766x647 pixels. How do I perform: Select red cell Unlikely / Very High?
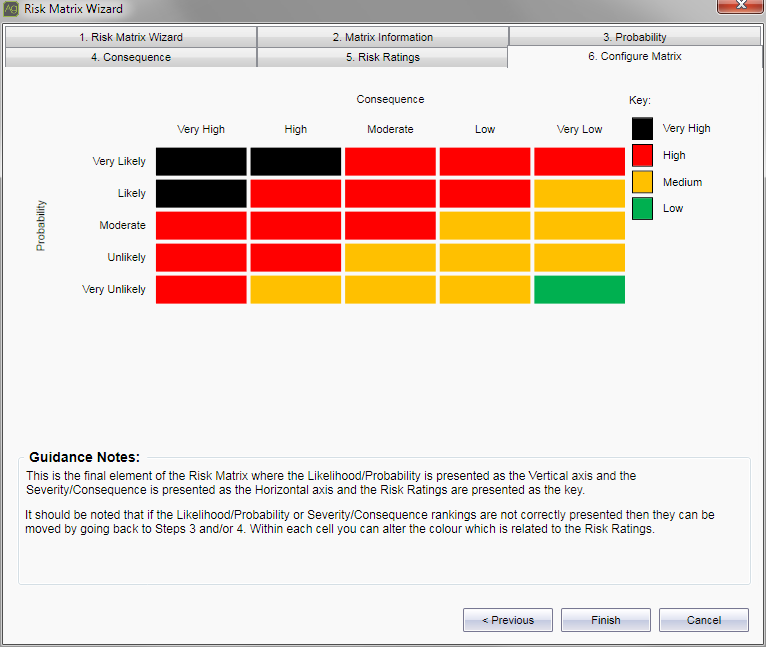(x=201, y=258)
